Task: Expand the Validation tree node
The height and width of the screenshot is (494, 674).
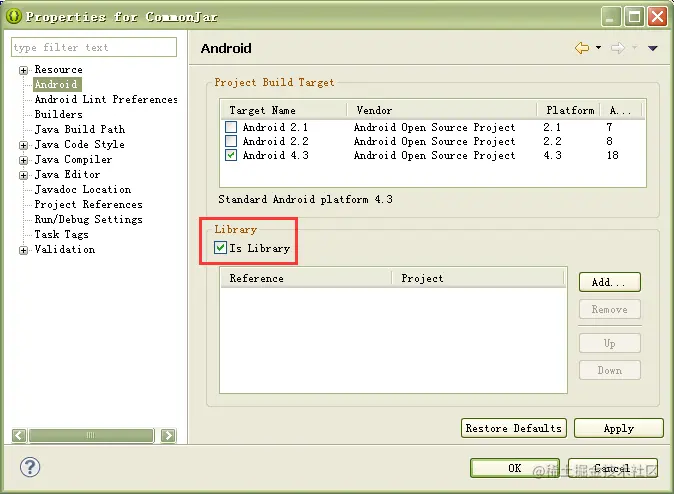Action: coord(24,250)
